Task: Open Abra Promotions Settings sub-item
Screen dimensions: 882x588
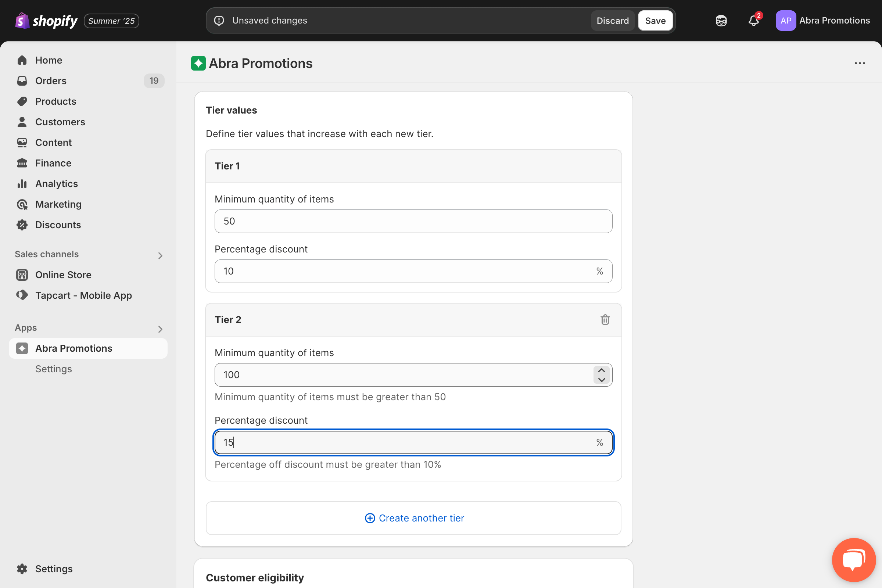Action: pos(54,369)
